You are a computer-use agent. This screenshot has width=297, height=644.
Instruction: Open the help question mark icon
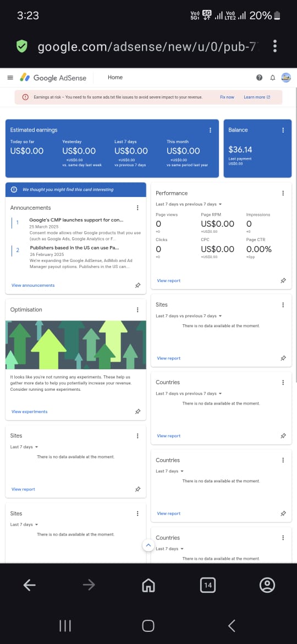pos(259,78)
